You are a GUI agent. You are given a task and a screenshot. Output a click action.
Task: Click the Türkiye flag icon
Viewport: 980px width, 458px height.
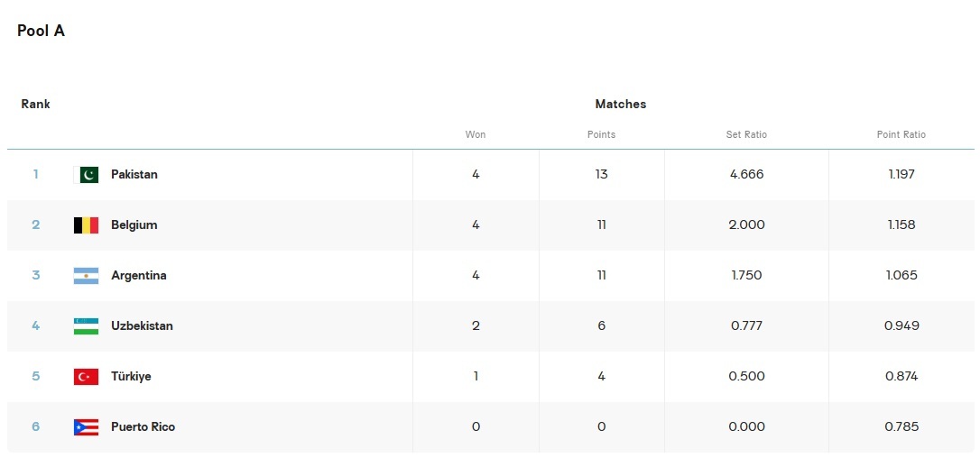(x=86, y=377)
